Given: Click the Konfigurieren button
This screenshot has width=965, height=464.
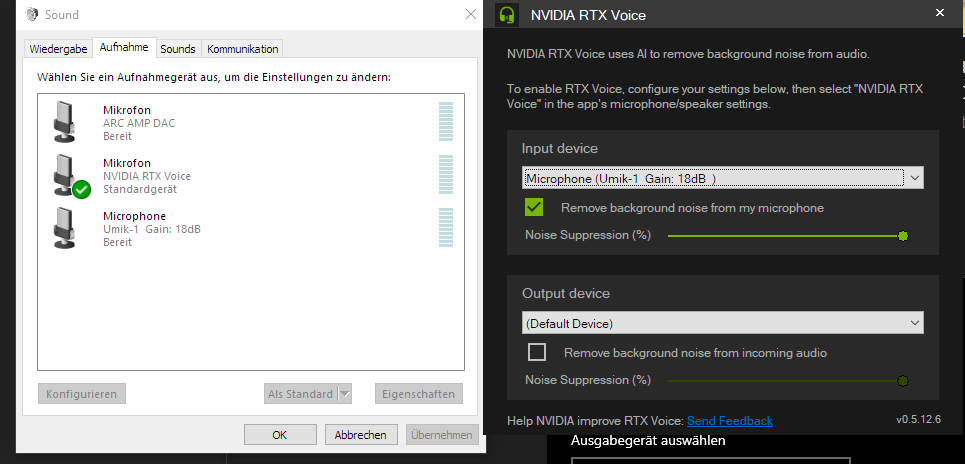Looking at the screenshot, I should tap(82, 394).
